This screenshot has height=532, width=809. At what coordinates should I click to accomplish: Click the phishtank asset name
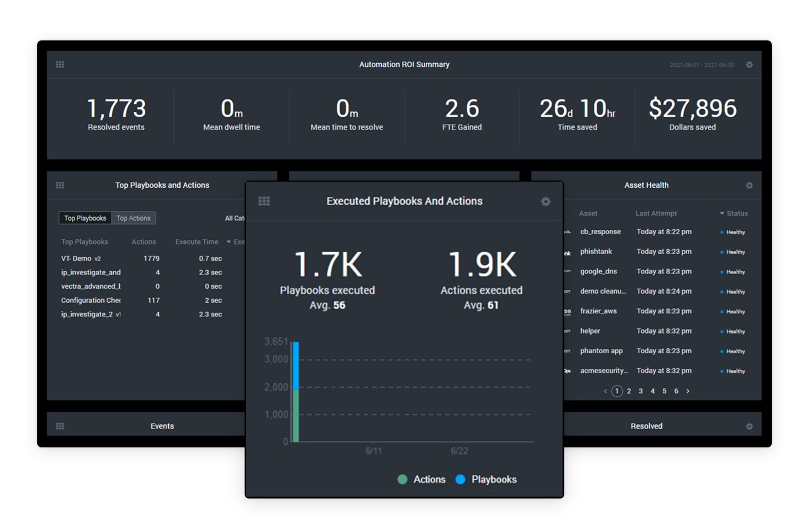(596, 252)
